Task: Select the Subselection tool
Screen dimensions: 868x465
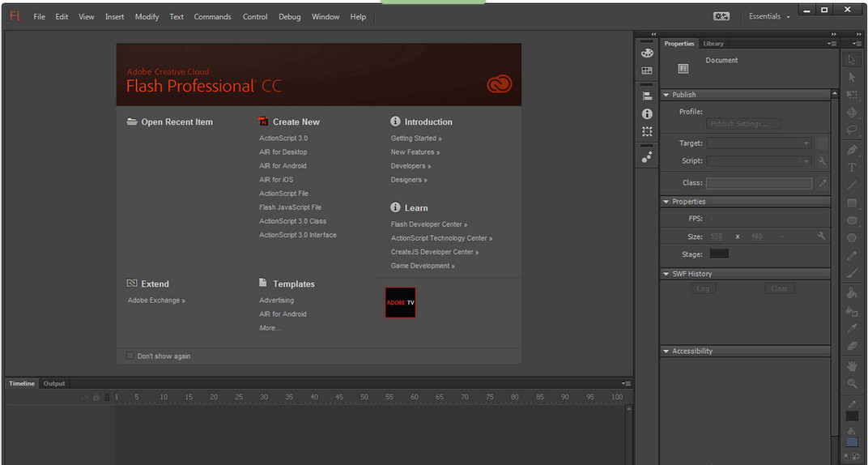Action: (x=852, y=78)
